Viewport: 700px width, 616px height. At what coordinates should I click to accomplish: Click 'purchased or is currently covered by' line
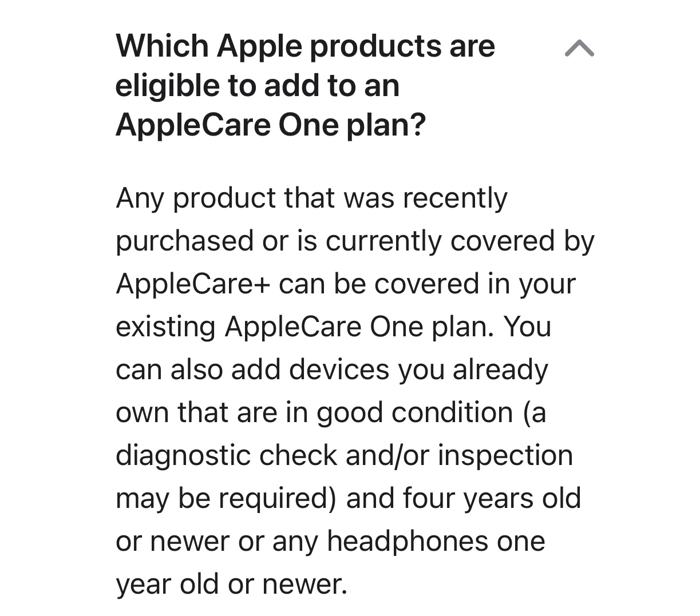[355, 241]
